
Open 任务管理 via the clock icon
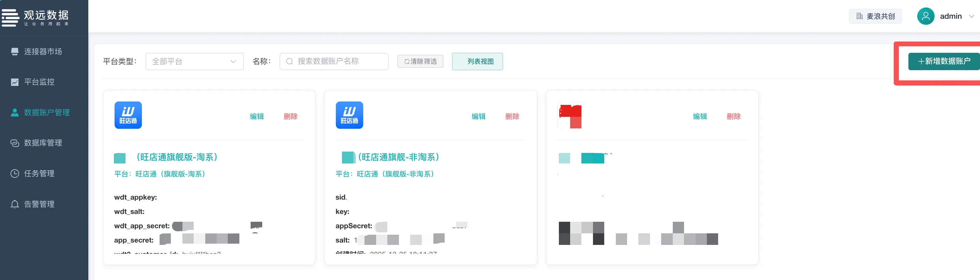15,174
